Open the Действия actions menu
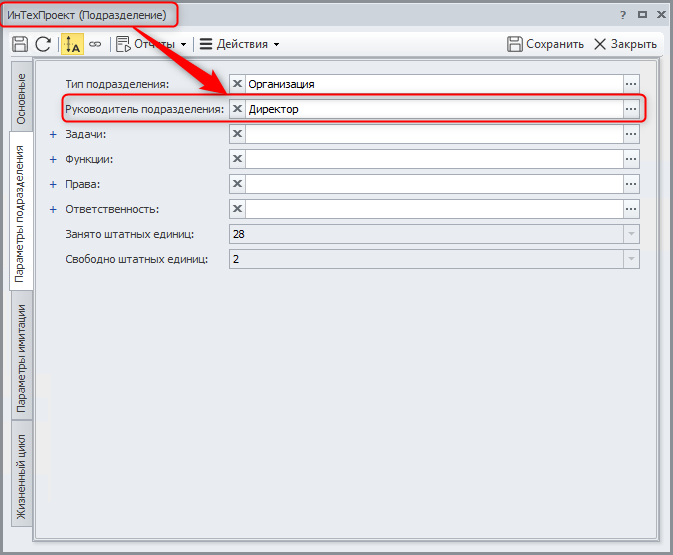673x555 pixels. (239, 44)
